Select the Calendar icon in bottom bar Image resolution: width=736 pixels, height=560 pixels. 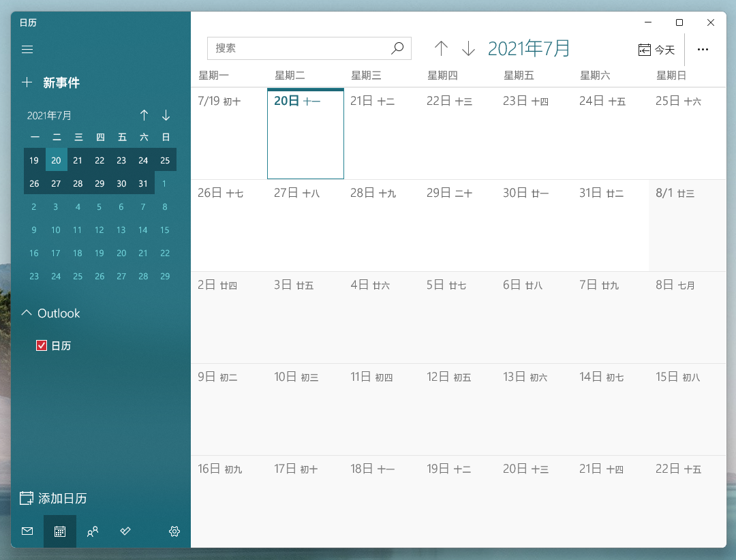tap(59, 531)
